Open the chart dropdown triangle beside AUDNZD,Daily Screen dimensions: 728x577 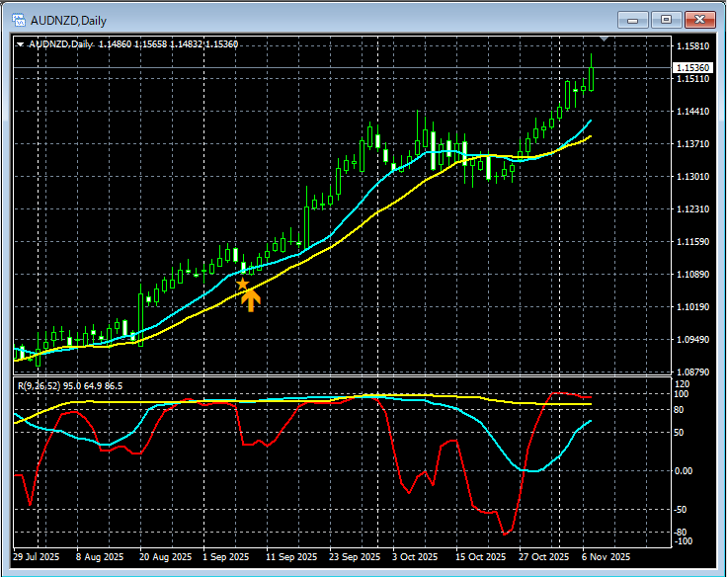[x=20, y=44]
